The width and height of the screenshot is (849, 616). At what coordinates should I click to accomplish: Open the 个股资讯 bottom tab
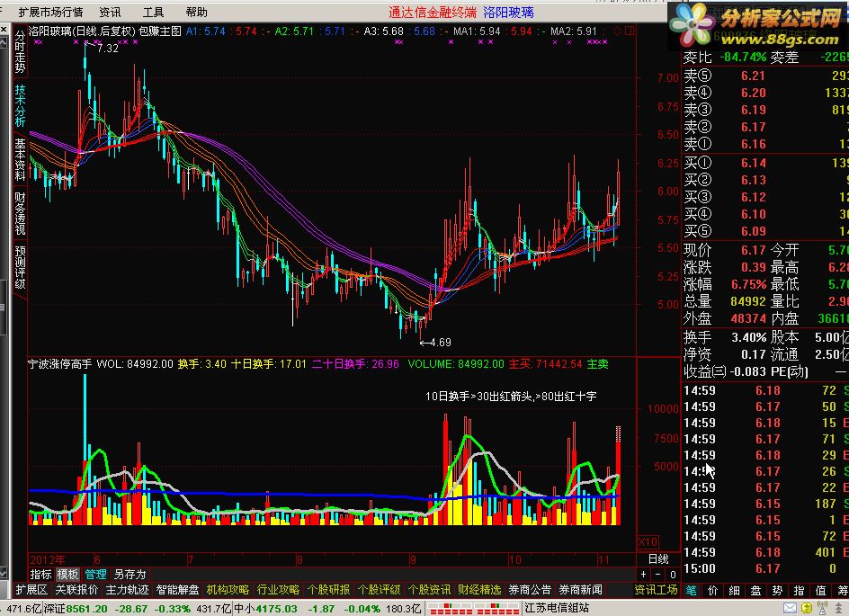coord(429,590)
